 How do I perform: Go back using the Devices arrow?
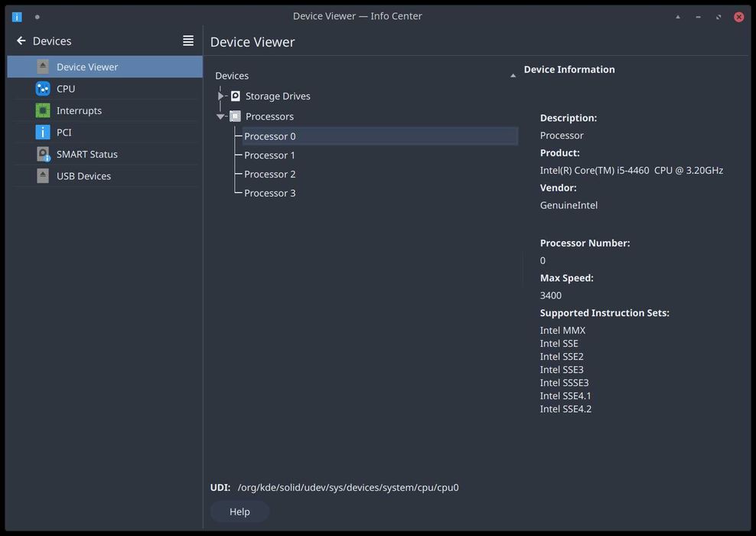pyautogui.click(x=21, y=41)
